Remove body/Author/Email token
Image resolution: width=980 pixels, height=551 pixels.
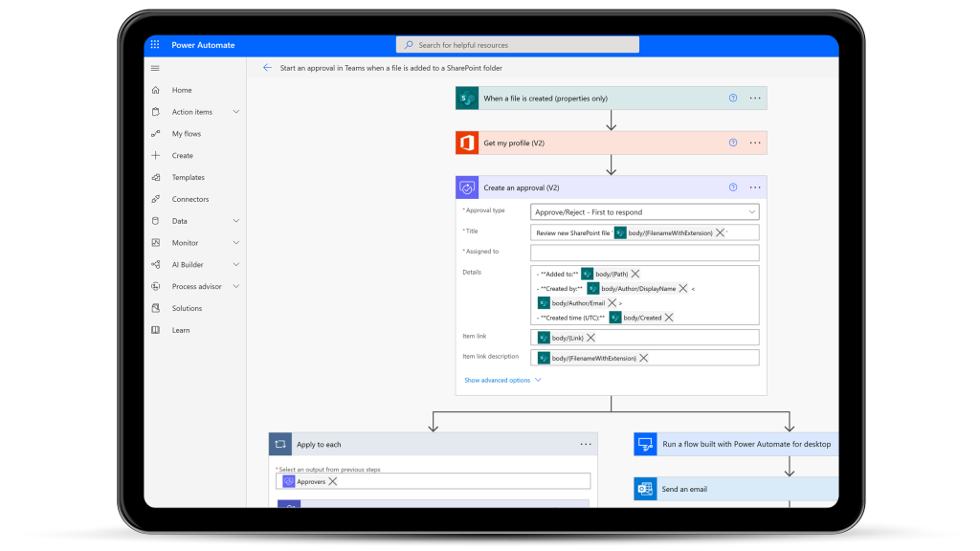click(x=612, y=303)
